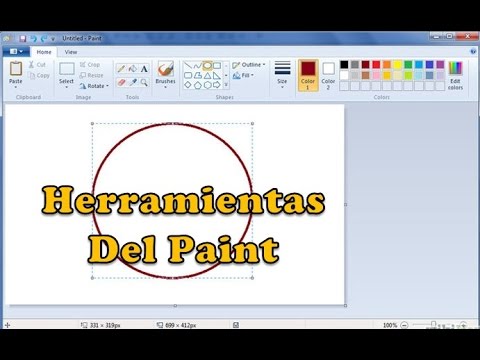Switch to the Home ribbon tab
The width and height of the screenshot is (480, 360).
pyautogui.click(x=44, y=52)
